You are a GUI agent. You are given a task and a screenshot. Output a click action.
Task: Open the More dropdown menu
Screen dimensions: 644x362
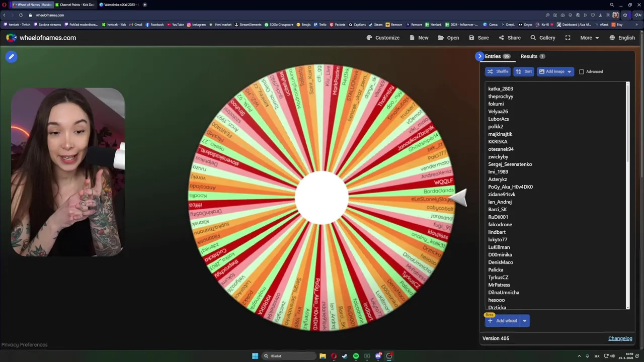coord(590,38)
